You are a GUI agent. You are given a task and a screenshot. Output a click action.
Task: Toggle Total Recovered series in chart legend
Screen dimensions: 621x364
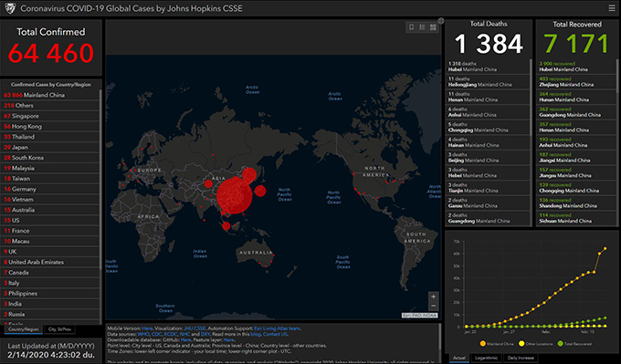pyautogui.click(x=574, y=344)
